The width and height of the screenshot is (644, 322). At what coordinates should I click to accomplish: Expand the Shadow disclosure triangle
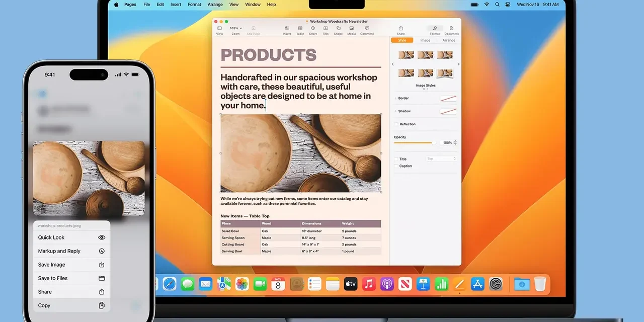(x=395, y=111)
